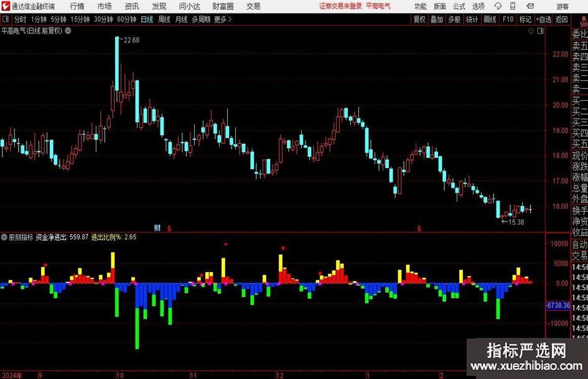
Task: Open the 平高电气 chart title dropdown arrow
Action: pos(68,30)
